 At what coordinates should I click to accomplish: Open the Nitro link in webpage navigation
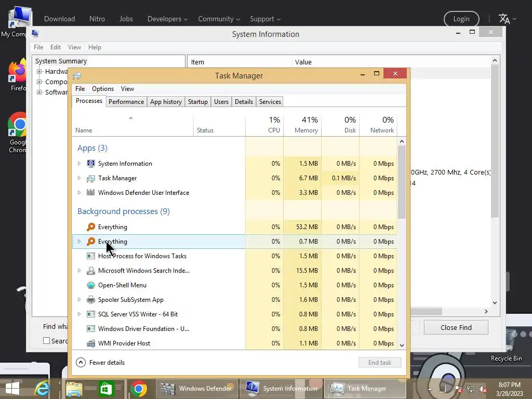[97, 19]
